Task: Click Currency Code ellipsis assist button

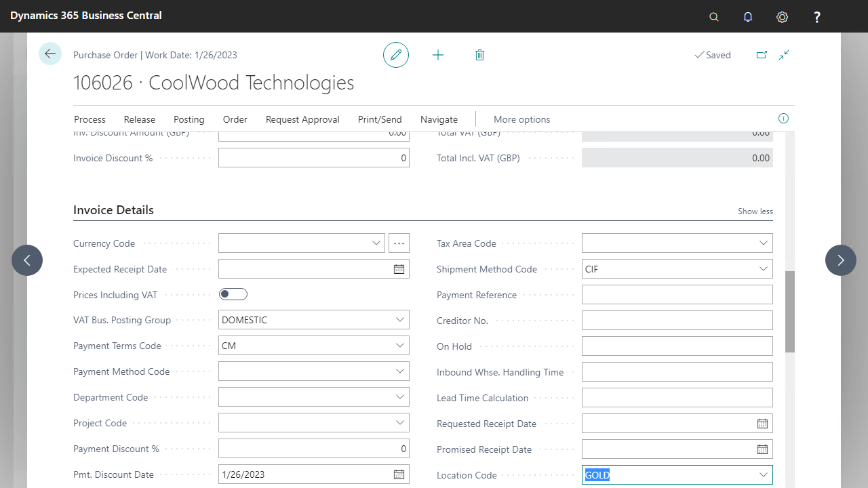Action: tap(399, 243)
